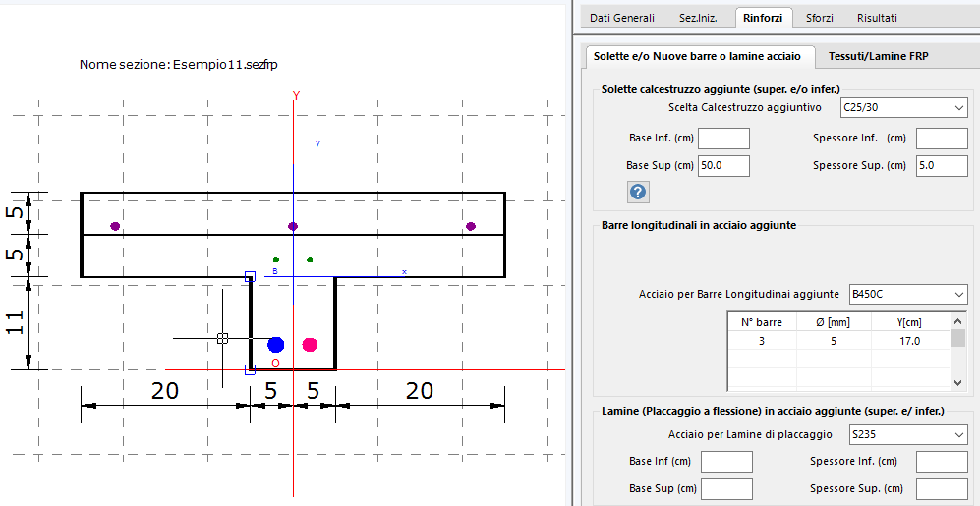Go to the Sforzi tab
This screenshot has width=980, height=506.
(x=820, y=18)
